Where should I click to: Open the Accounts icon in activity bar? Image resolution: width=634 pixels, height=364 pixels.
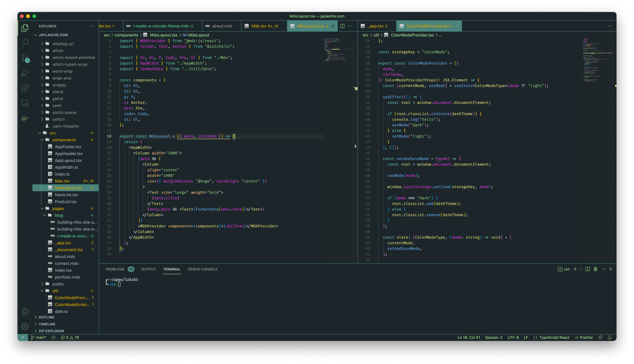[x=25, y=312]
